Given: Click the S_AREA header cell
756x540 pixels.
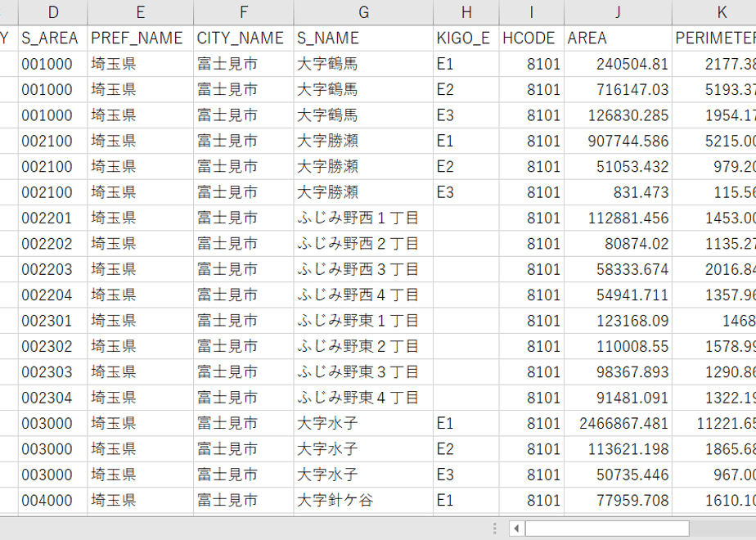Looking at the screenshot, I should (53, 38).
